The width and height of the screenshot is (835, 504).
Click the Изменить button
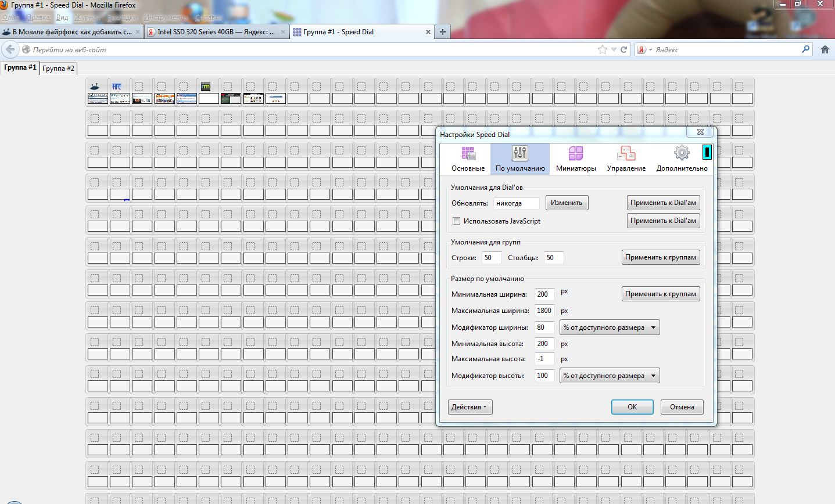(566, 203)
